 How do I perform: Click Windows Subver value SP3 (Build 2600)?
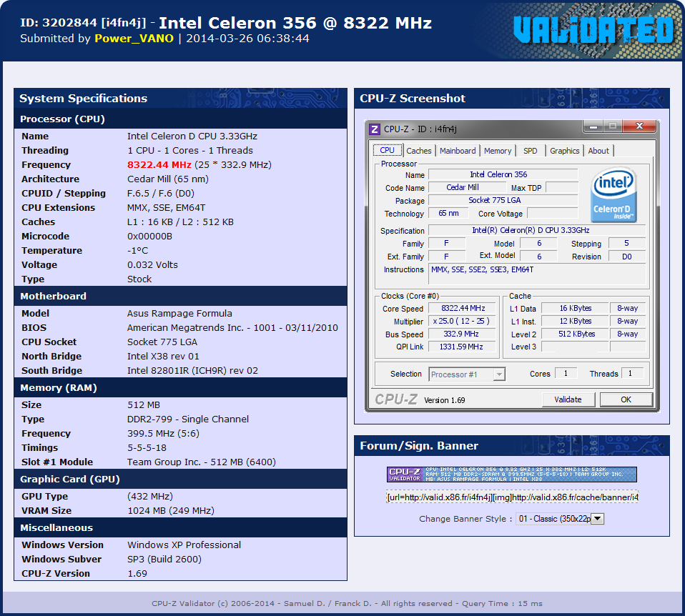coord(164,560)
